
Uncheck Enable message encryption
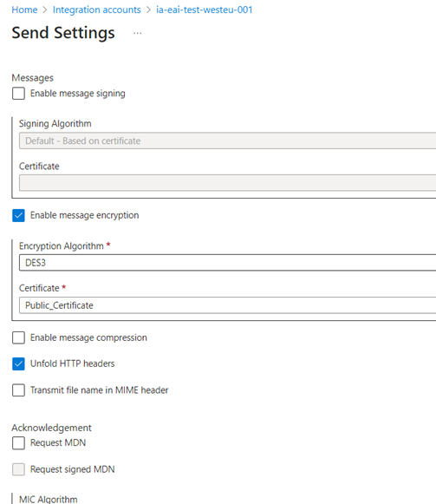(x=18, y=215)
